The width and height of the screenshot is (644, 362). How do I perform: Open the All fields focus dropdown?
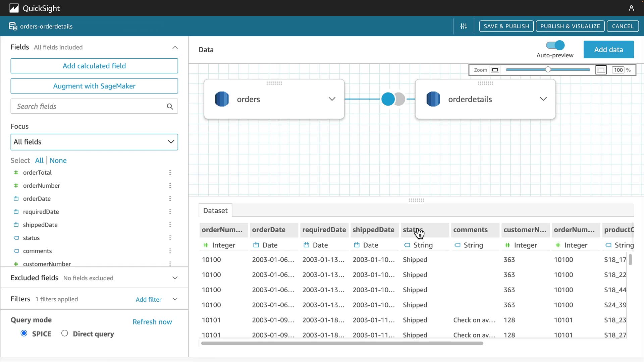tap(94, 142)
